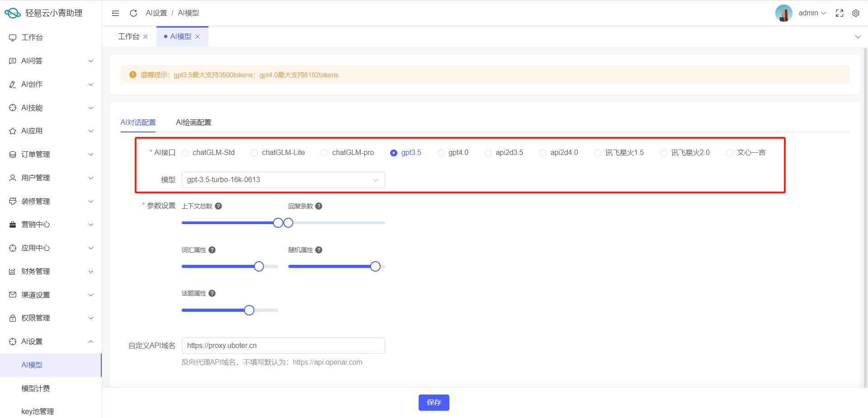Click the refresh page icon
The width and height of the screenshot is (868, 418).
click(x=133, y=13)
